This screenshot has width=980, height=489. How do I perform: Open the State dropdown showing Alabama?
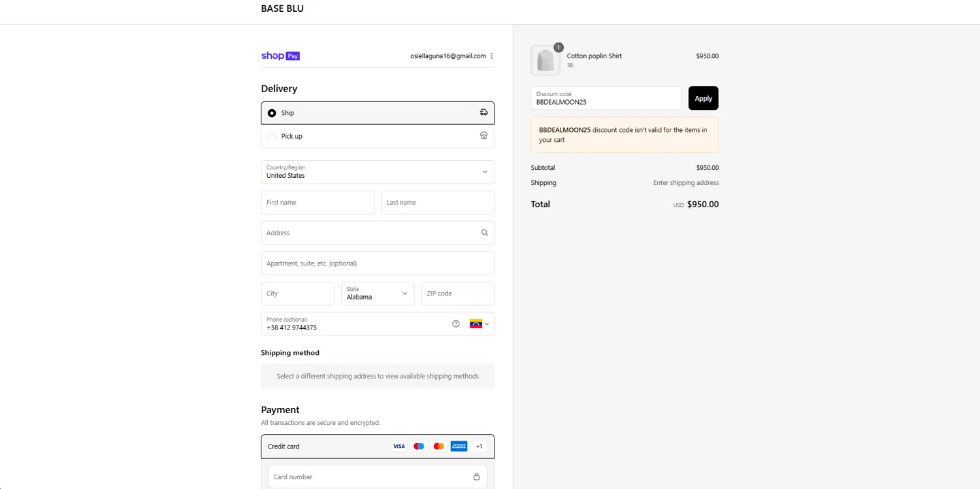pos(378,294)
